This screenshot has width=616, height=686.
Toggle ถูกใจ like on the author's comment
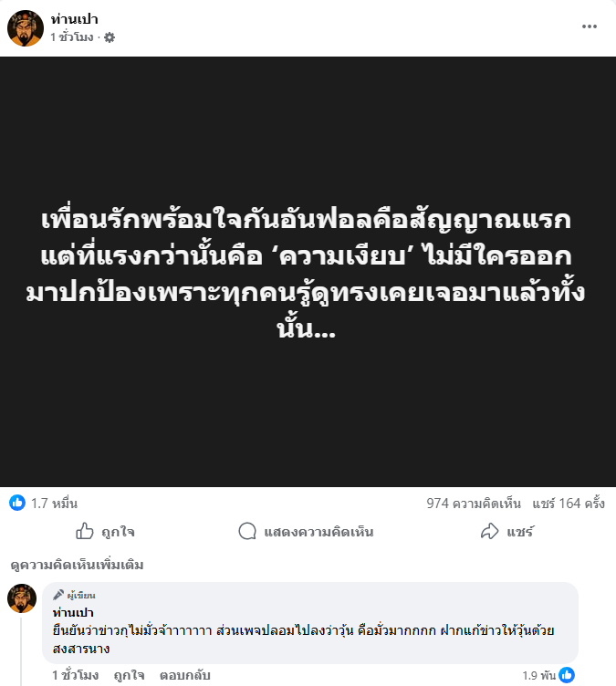click(129, 675)
